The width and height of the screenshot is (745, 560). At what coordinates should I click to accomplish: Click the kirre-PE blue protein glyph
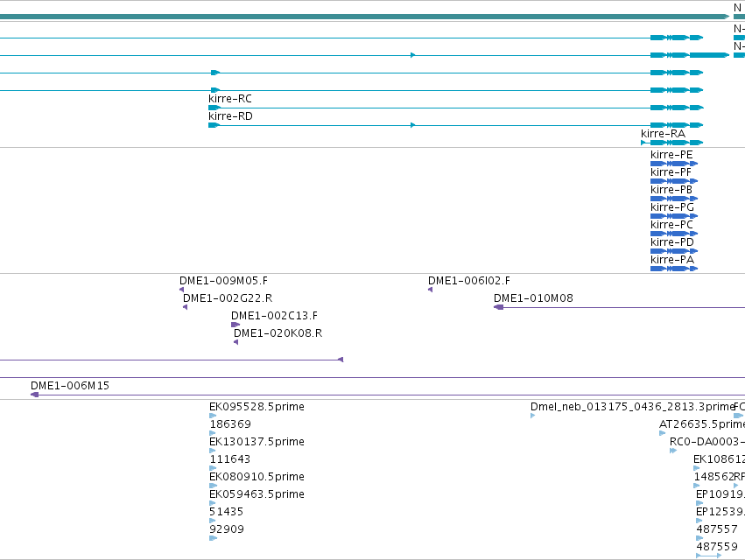[674, 164]
